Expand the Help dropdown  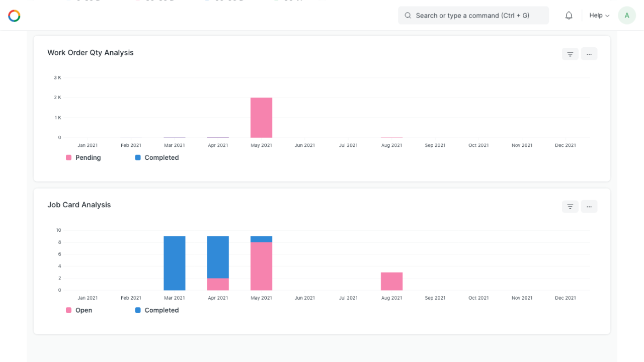coord(599,15)
